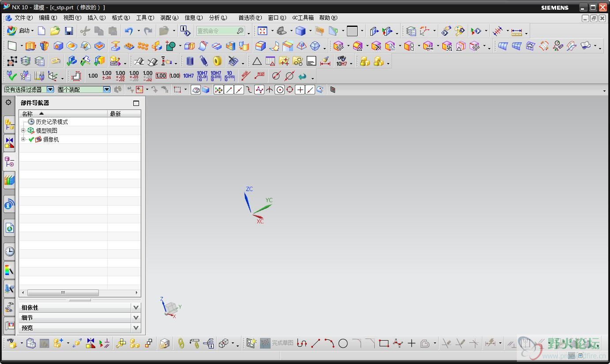
Task: Click the search icon in command finder
Action: point(240,31)
